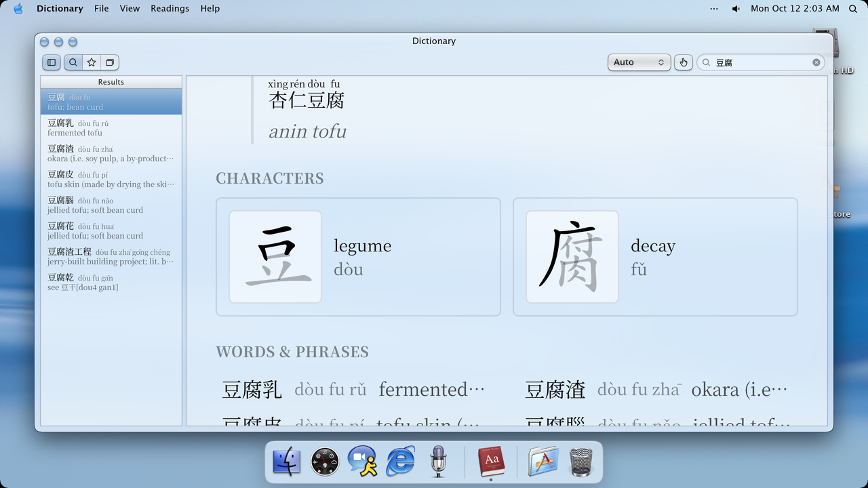The image size is (868, 488).
Task: Select the 豆腐渣工程 jerry-built result
Action: coord(111,256)
